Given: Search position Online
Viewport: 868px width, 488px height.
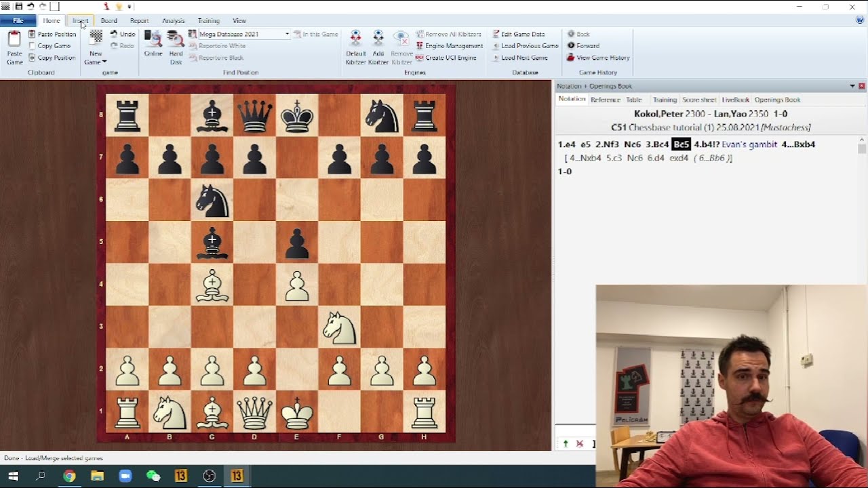Looking at the screenshot, I should (x=153, y=43).
